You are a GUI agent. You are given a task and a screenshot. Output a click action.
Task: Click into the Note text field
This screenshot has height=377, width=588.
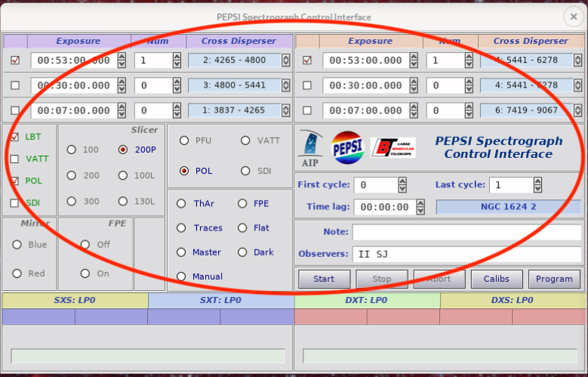(x=466, y=232)
